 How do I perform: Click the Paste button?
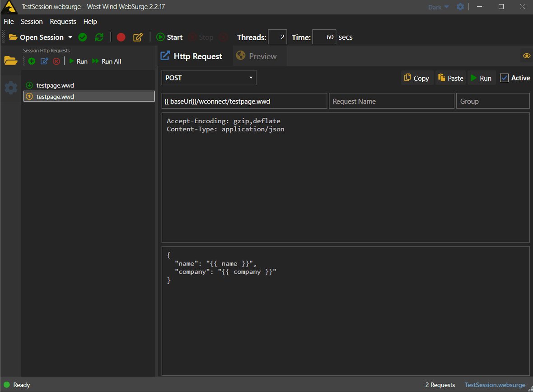[451, 78]
